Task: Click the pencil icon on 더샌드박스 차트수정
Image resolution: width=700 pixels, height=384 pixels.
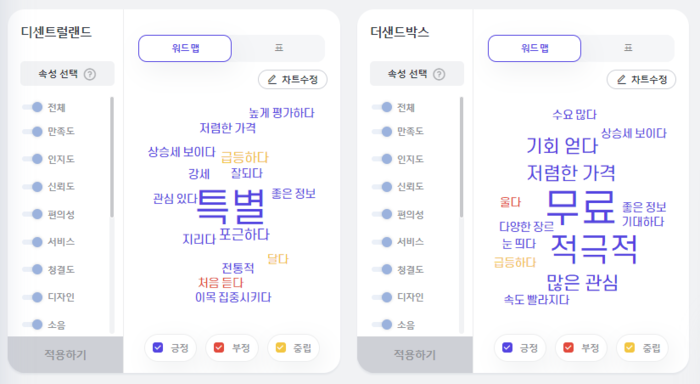Action: (x=621, y=80)
